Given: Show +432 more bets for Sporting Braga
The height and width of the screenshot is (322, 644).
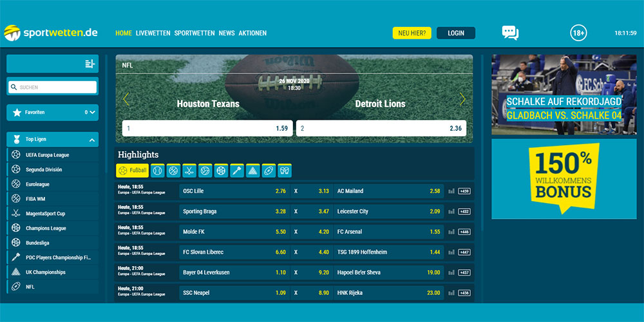Looking at the screenshot, I should [x=464, y=211].
